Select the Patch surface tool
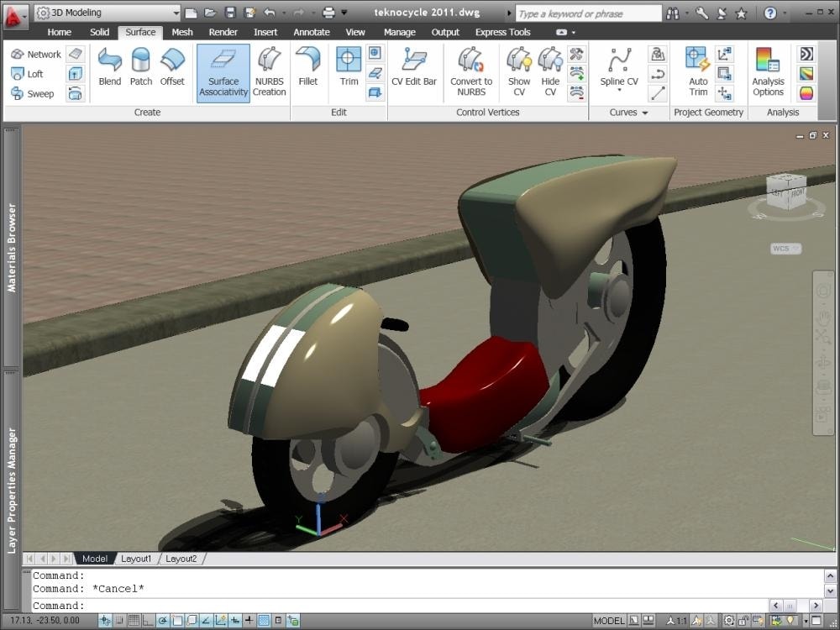The image size is (840, 630). click(x=140, y=71)
